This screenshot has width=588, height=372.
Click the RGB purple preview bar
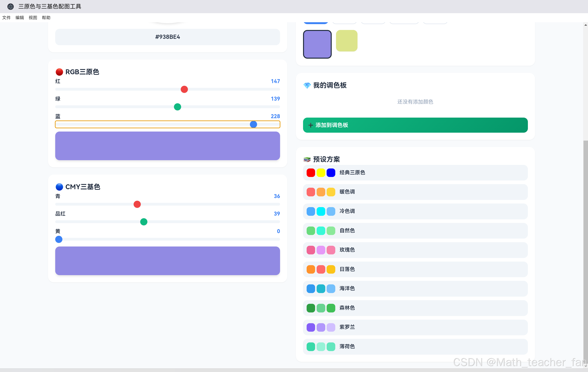(168, 146)
